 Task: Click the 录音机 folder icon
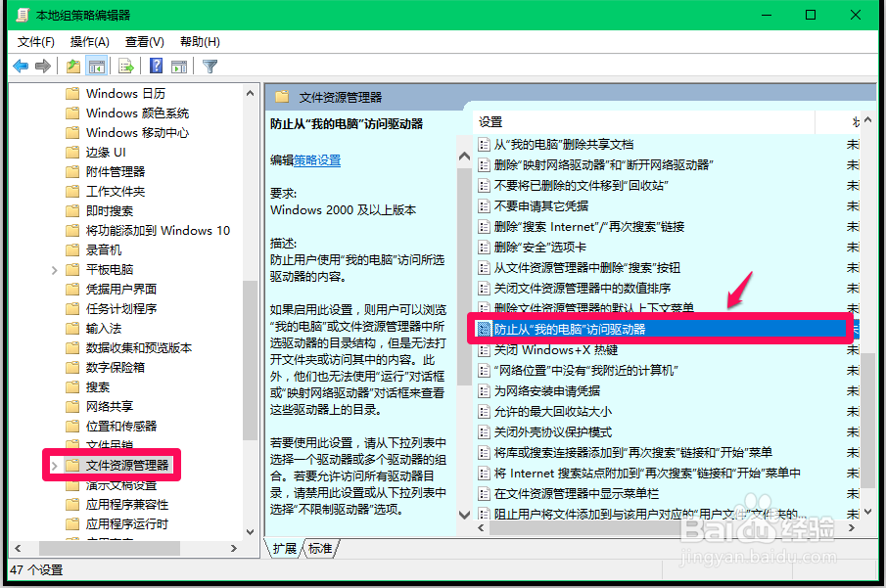click(72, 249)
